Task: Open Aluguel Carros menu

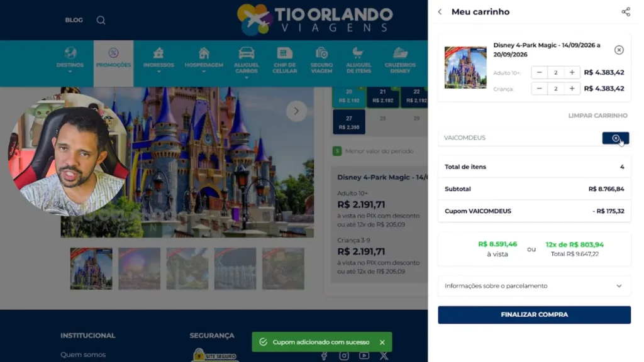Action: tap(247, 62)
